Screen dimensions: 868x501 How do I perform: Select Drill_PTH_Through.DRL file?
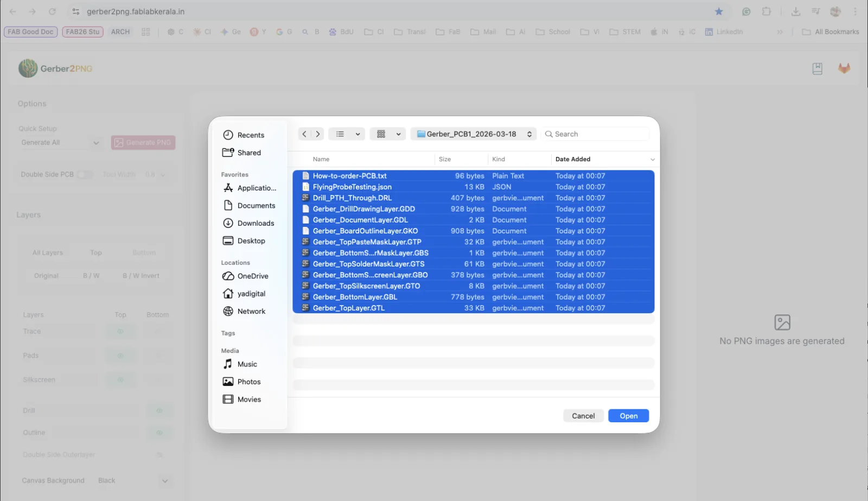pyautogui.click(x=473, y=198)
